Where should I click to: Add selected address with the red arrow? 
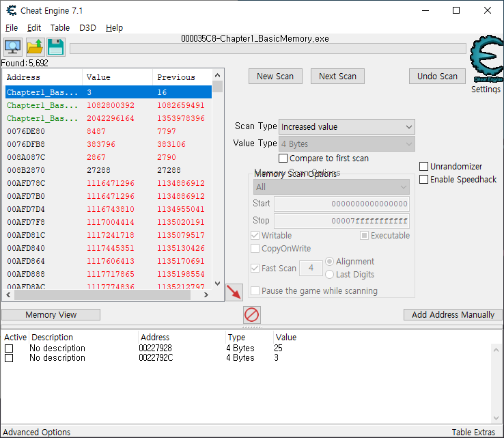(234, 292)
